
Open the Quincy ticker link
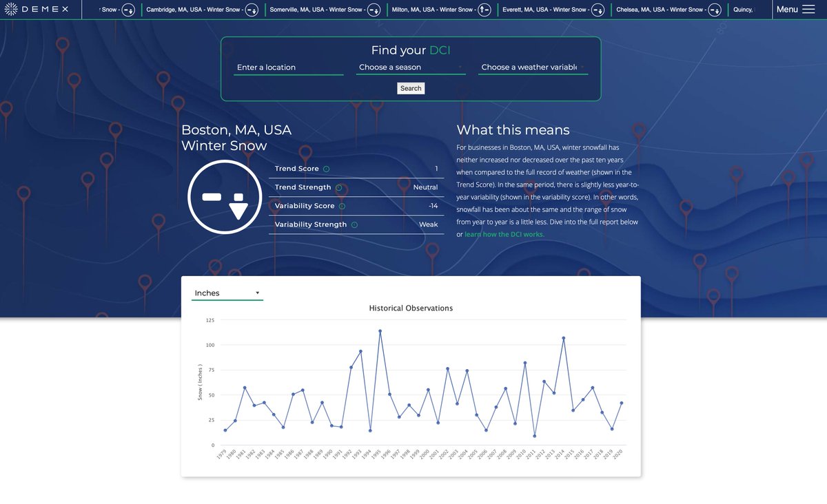[x=743, y=10]
